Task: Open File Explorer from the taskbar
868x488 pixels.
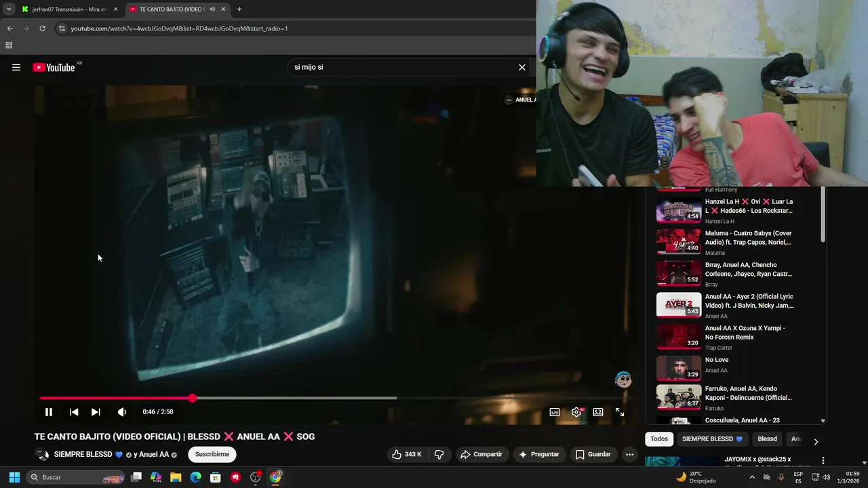Action: click(x=176, y=477)
